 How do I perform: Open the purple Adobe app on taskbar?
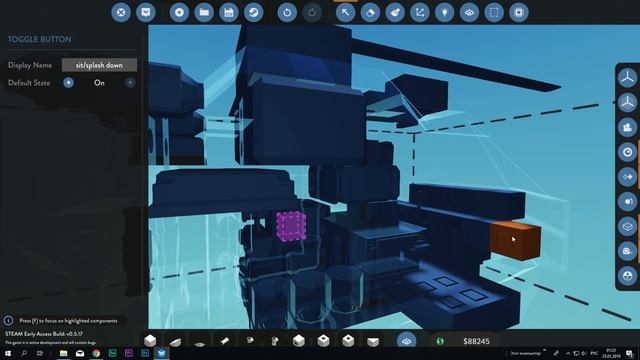[x=129, y=353]
